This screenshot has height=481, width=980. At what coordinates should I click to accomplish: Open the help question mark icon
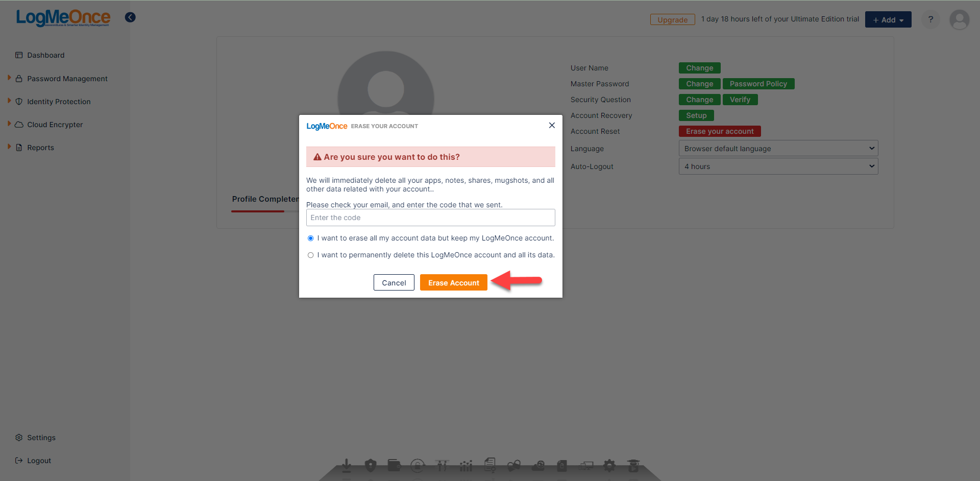tap(930, 19)
